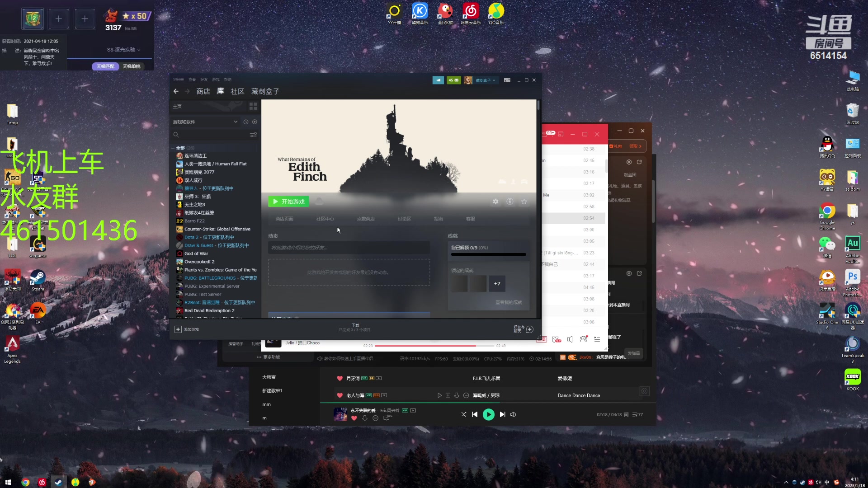Viewport: 868px width, 488px height.
Task: Click the 领取 link in the streaming window
Action: coord(635,146)
